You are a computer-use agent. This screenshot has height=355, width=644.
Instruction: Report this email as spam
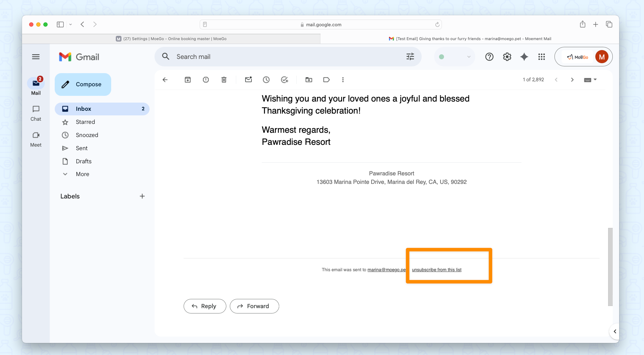click(206, 80)
